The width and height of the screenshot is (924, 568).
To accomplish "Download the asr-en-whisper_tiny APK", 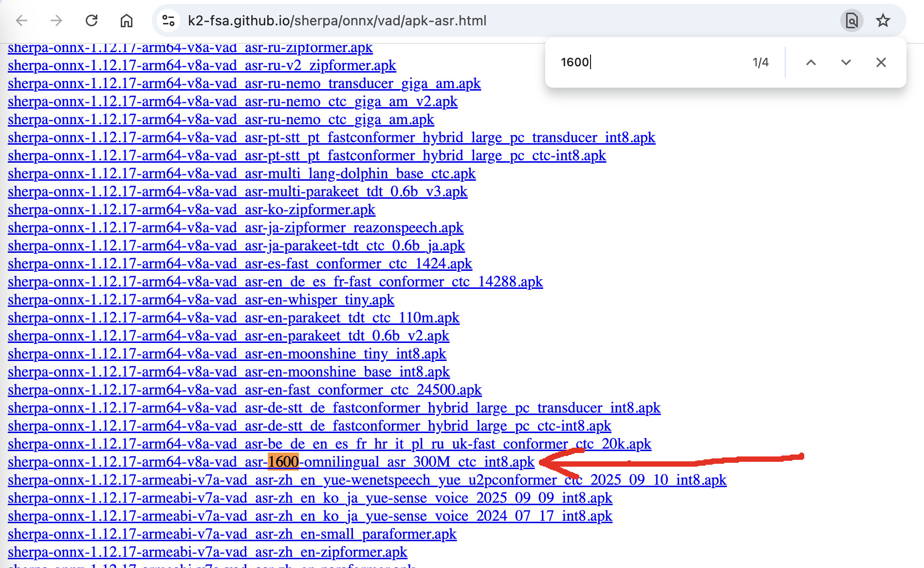I will click(x=201, y=300).
